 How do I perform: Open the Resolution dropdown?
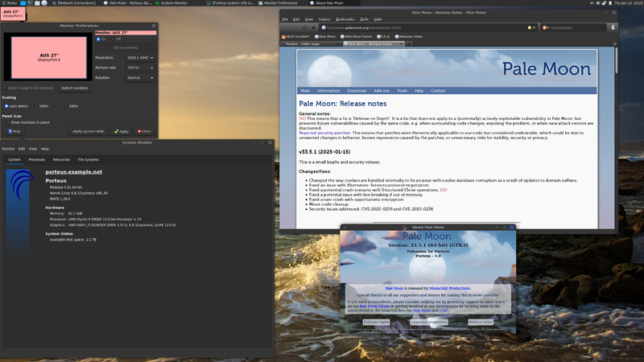tap(140, 58)
